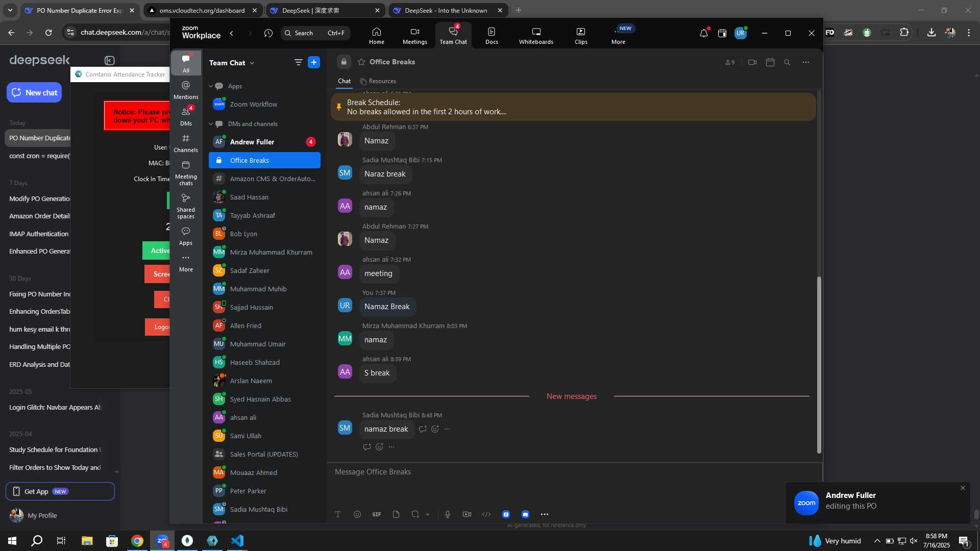Screen dimensions: 980x551
Task: Open Zoom Meetings tab
Action: coord(414,36)
